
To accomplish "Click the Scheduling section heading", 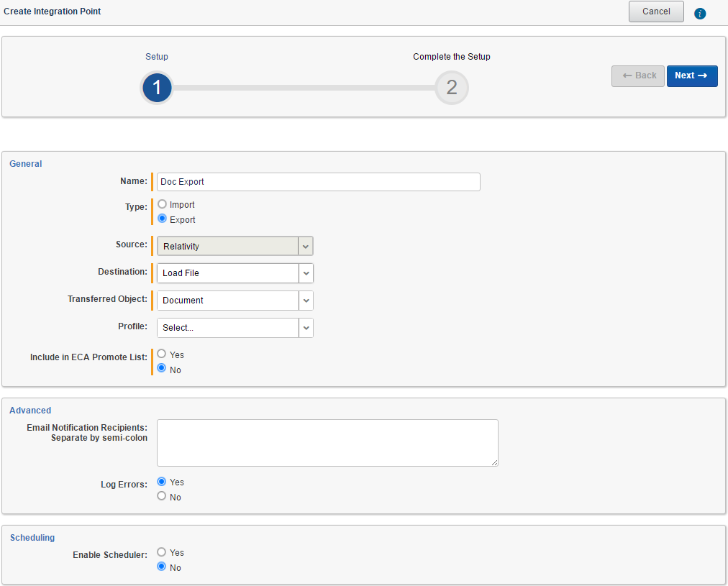I will pyautogui.click(x=32, y=538).
